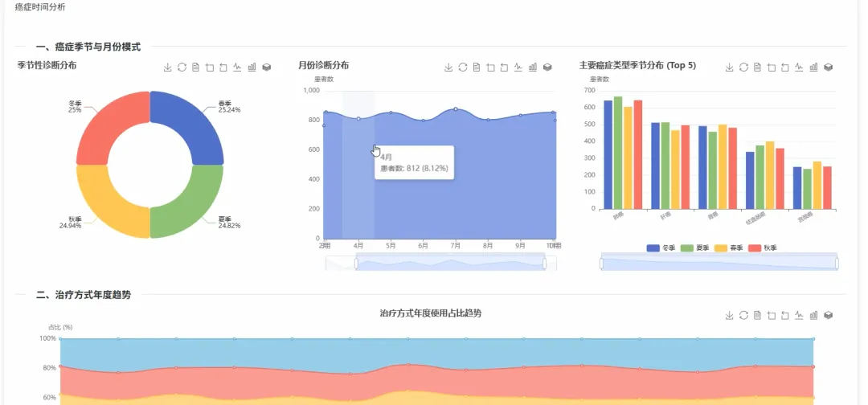Enable area zoom on 治疗方式年度使用占比趋势
868x405 pixels.
click(771, 315)
